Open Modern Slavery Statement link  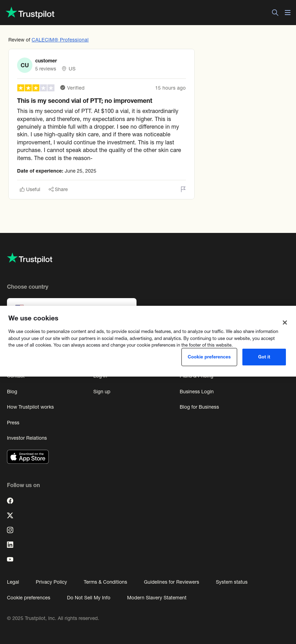[157, 598]
